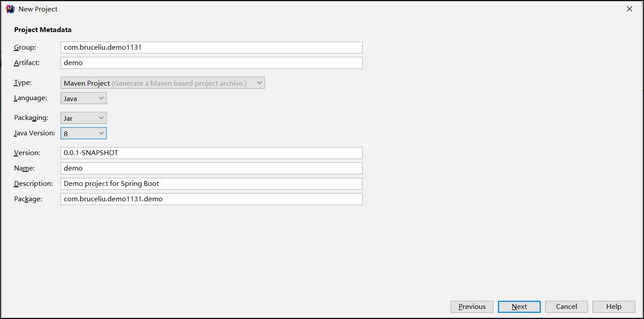Image resolution: width=644 pixels, height=319 pixels.
Task: Cancel the new project wizard
Action: pyautogui.click(x=567, y=307)
